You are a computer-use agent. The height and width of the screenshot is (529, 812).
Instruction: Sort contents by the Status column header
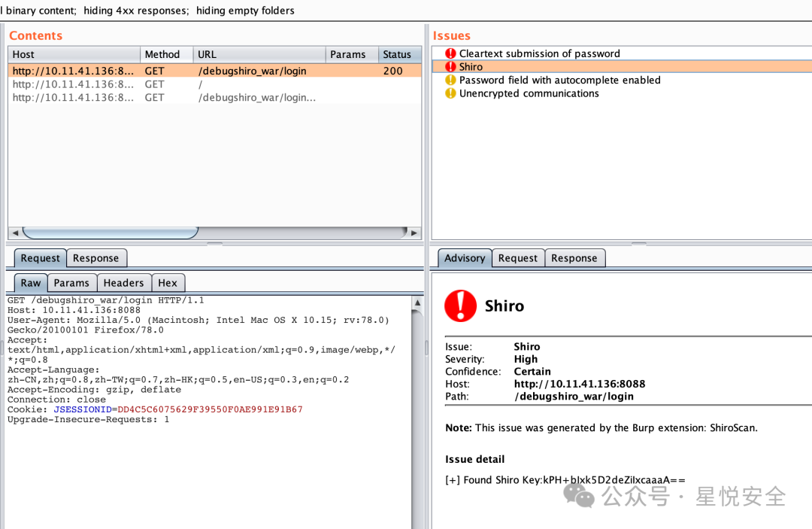(x=399, y=54)
